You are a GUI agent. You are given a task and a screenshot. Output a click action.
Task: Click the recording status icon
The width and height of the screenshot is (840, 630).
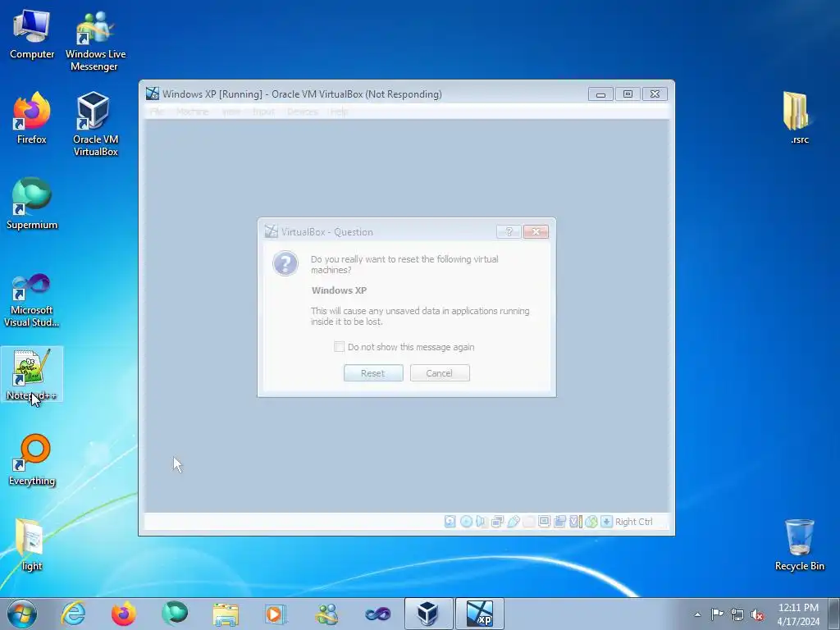tap(559, 521)
